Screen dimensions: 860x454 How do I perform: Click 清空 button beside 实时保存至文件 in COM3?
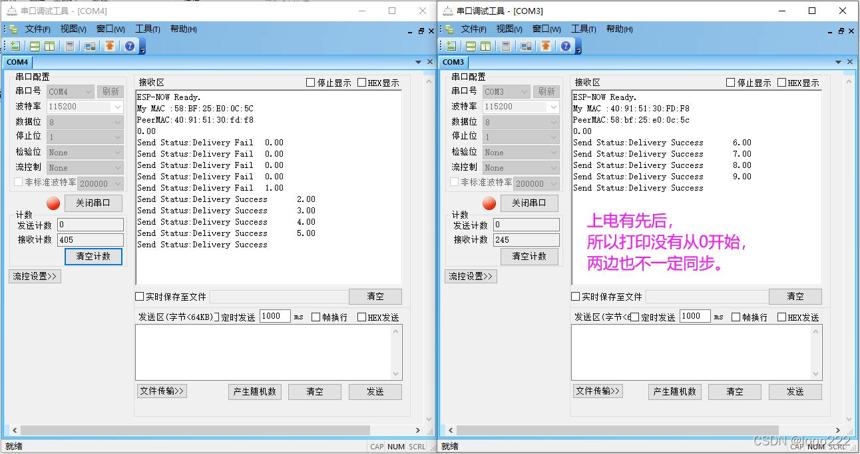click(795, 297)
